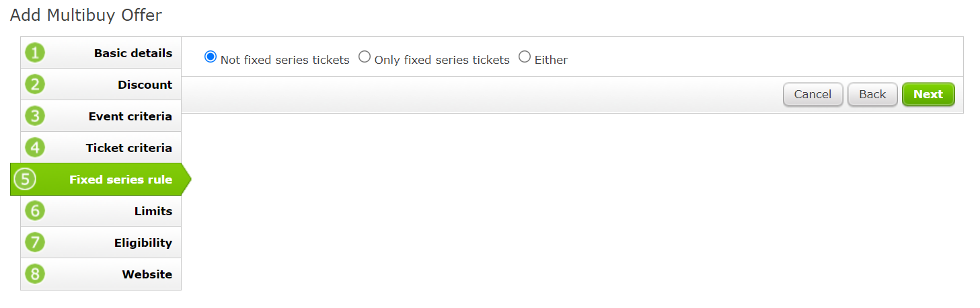
Task: Open the Website step label
Action: coord(147,274)
